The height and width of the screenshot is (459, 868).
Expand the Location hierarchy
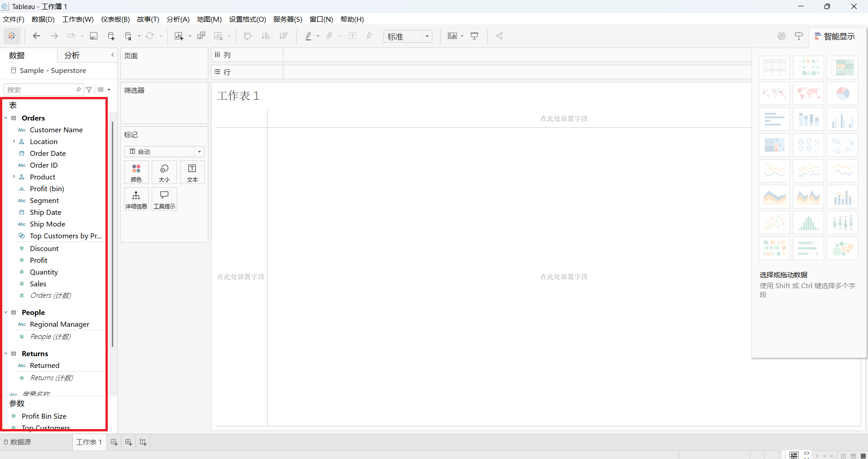pyautogui.click(x=14, y=141)
